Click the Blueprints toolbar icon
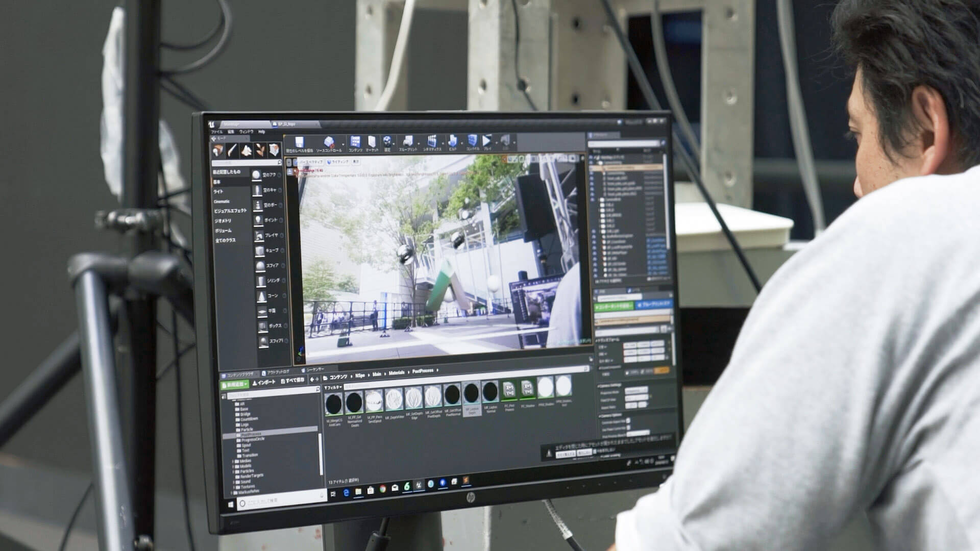The height and width of the screenshot is (551, 980). (x=407, y=141)
